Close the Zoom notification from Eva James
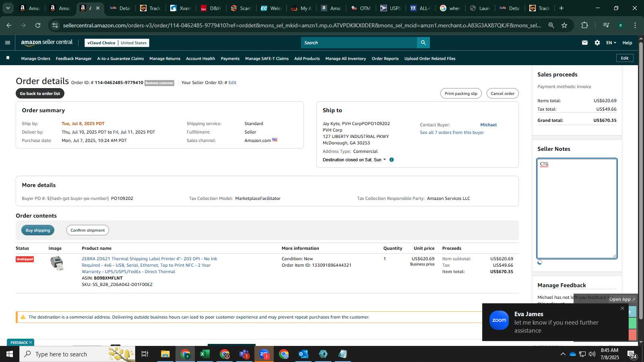 tap(622, 309)
